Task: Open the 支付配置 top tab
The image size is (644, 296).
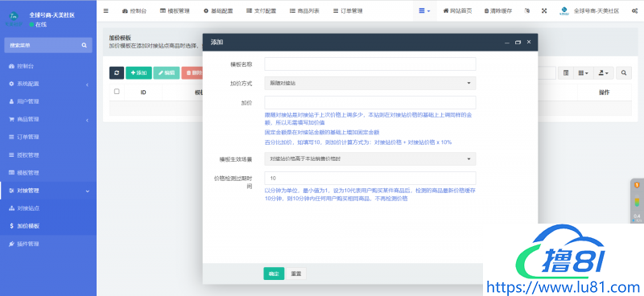Action: click(x=261, y=11)
